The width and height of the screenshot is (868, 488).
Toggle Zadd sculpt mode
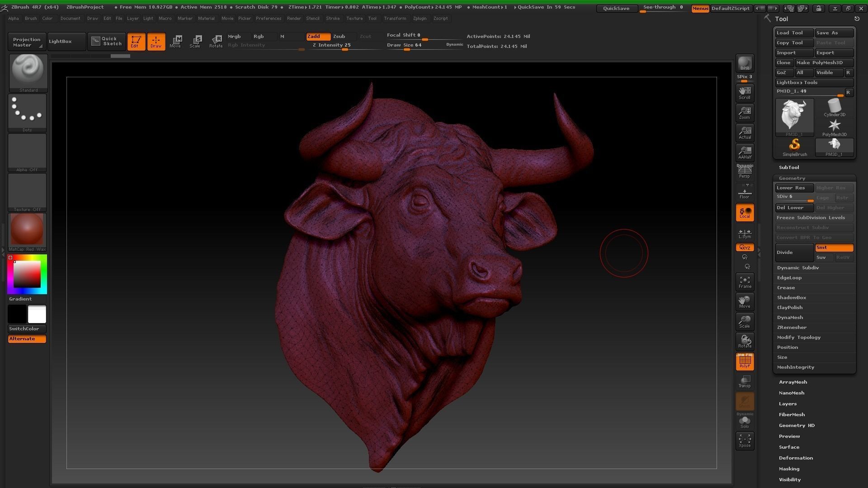[318, 36]
